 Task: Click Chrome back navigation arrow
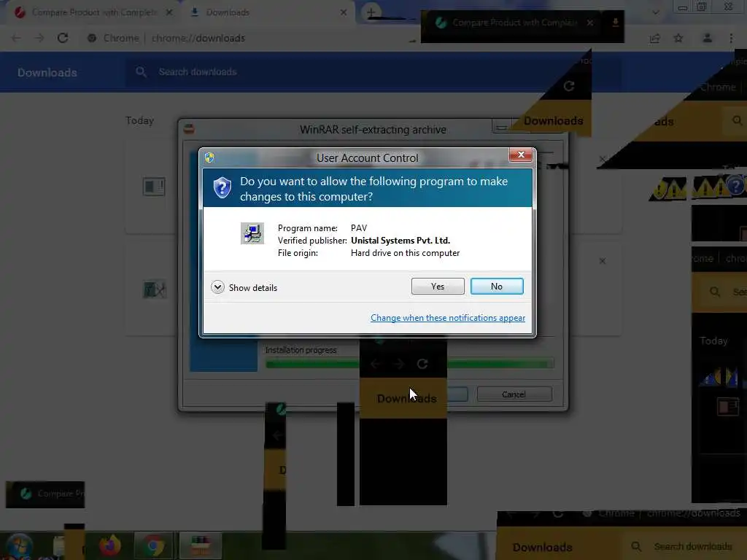click(x=16, y=38)
